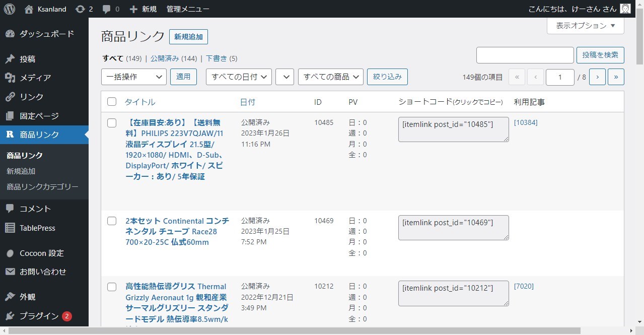Expand the 表示オプション panel

(x=585, y=25)
